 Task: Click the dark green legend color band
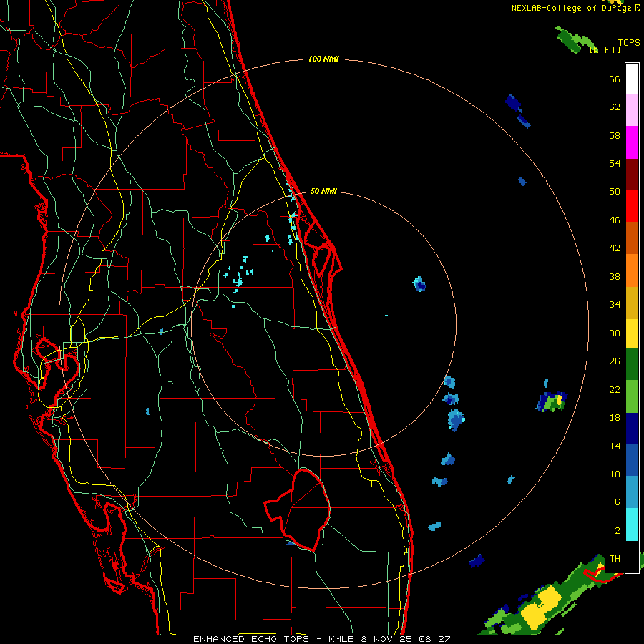tap(632, 364)
